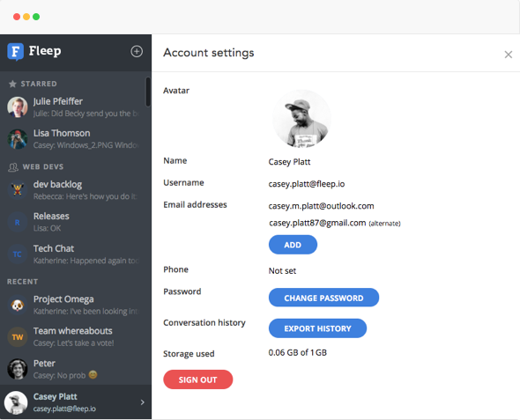Close the Account settings panel

508,55
